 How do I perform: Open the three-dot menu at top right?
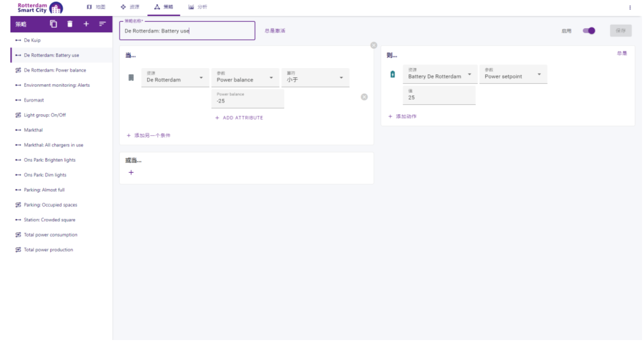[630, 7]
